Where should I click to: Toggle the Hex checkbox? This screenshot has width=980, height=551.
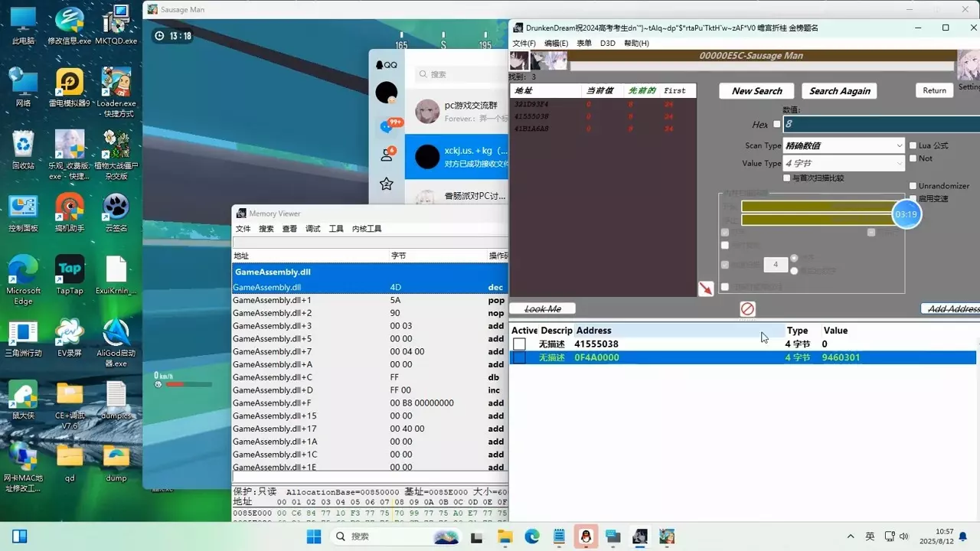point(777,124)
